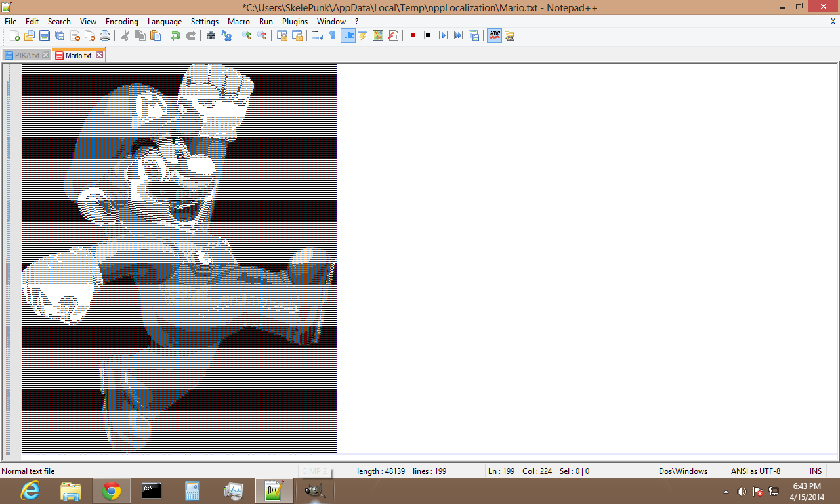This screenshot has width=840, height=504.
Task: Create a new document with the New icon
Action: tap(15, 35)
